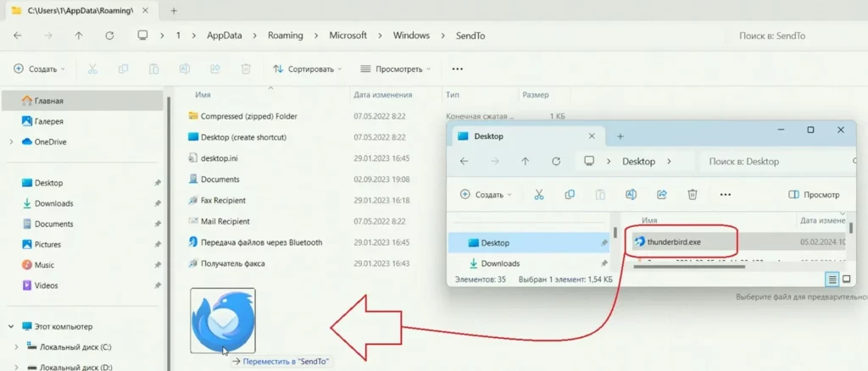Go back in the Desktop window
This screenshot has width=868, height=371.
coord(464,162)
